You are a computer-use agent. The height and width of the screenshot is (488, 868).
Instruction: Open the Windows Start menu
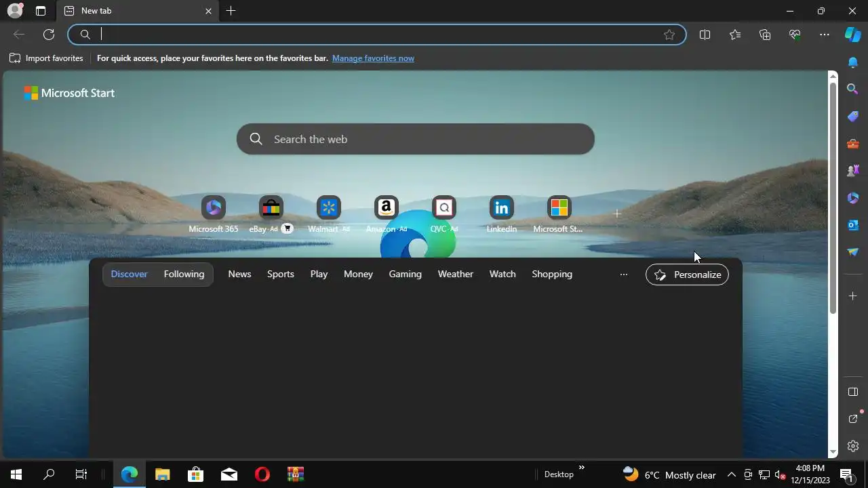(x=16, y=474)
